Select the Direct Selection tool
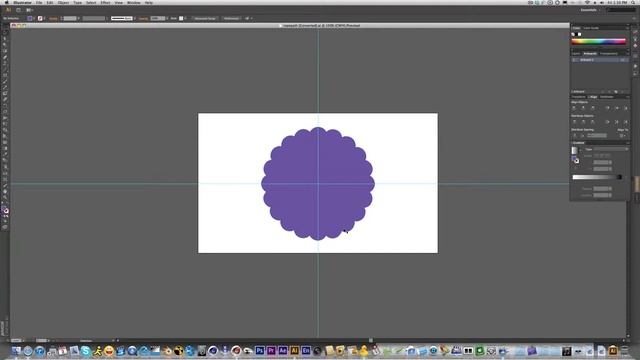640x360 pixels. point(5,39)
